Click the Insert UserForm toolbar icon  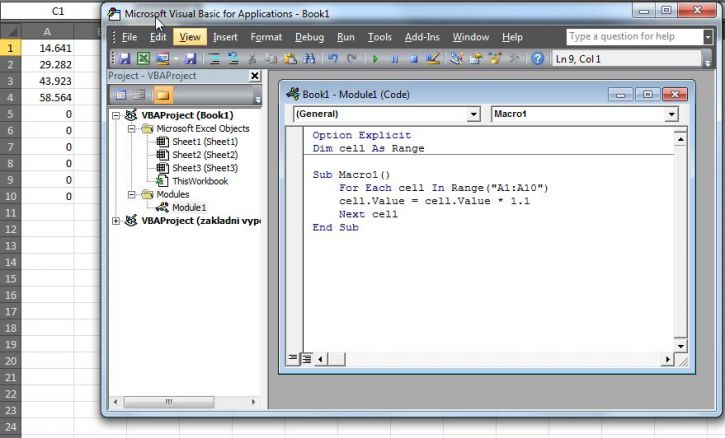pos(162,59)
